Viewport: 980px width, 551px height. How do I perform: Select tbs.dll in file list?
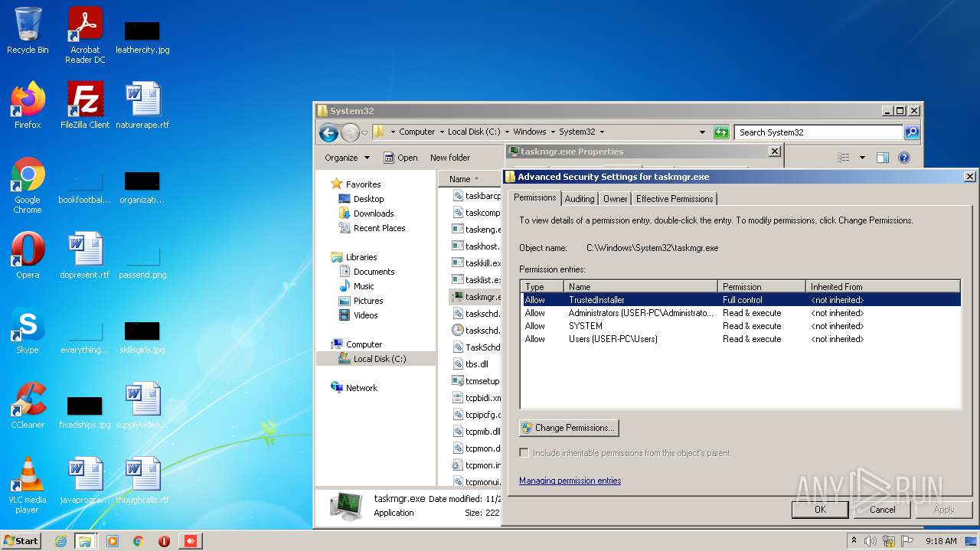(476, 364)
